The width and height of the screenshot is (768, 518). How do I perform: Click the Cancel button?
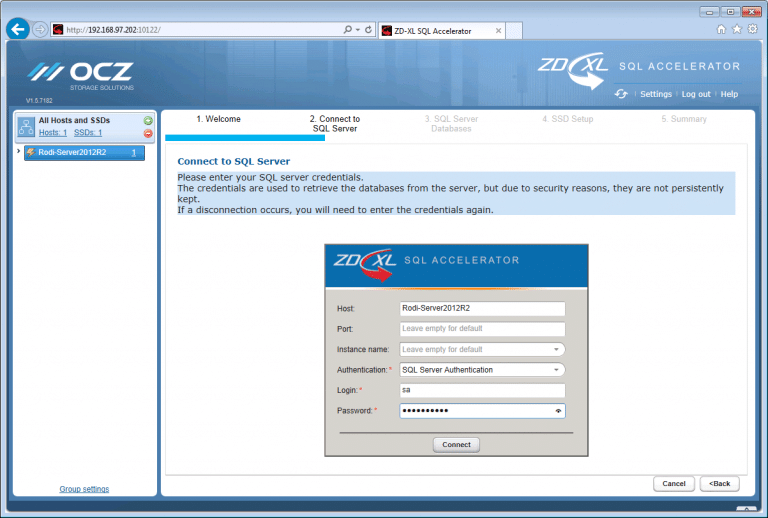[x=674, y=484]
